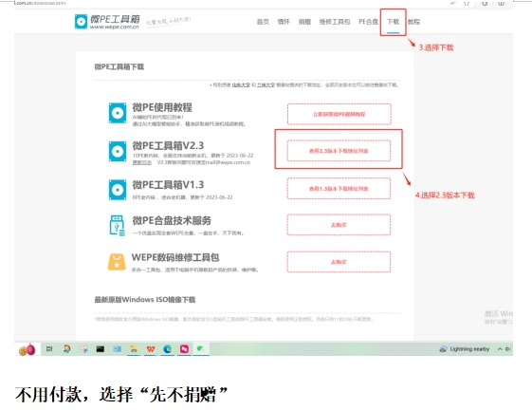This screenshot has width=532, height=410.
Task: Click 查看1.3版本下载地址列表 button
Action: 339,189
